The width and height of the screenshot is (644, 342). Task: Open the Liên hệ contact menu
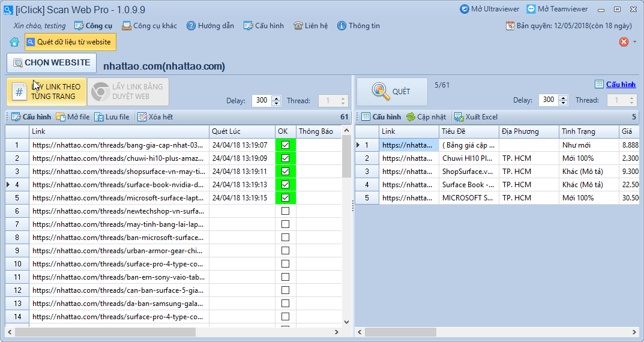310,26
